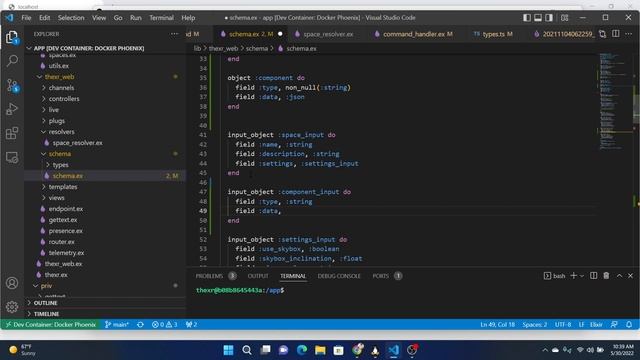The height and width of the screenshot is (360, 640).
Task: Open changes icon in editor toolbar
Action: [x=602, y=34]
